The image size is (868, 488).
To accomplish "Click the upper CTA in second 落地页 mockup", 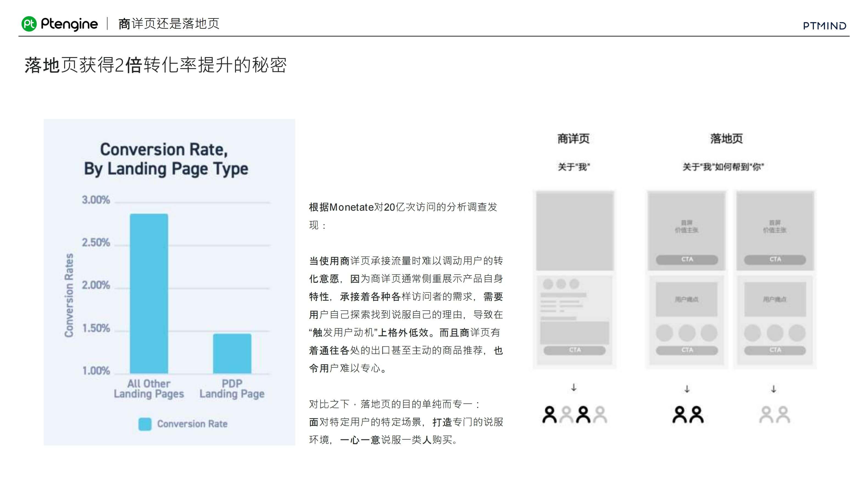I will coord(775,260).
